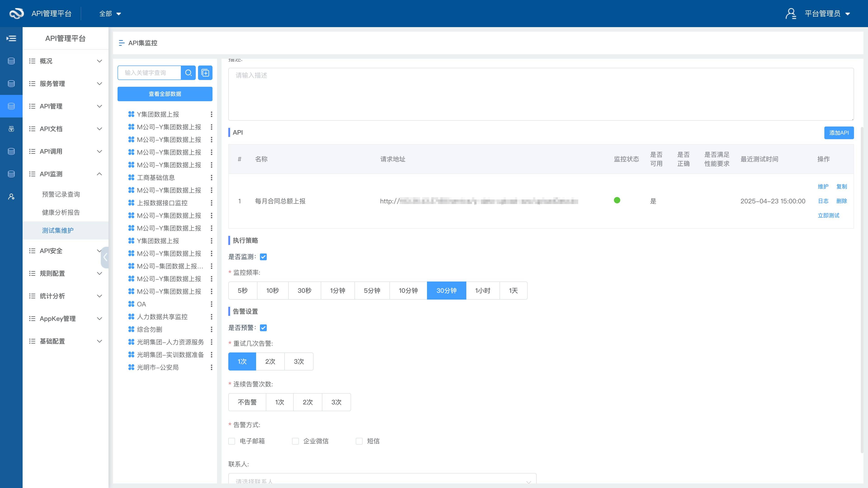
Task: Click the platform logo icon
Action: 16,14
